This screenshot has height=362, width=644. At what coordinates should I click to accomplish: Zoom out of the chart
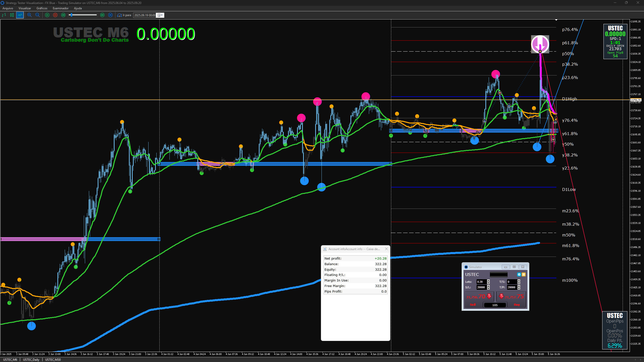(38, 15)
